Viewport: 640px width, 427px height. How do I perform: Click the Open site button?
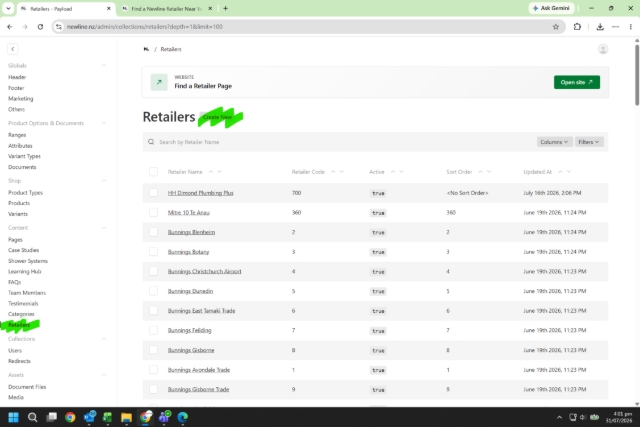click(x=577, y=82)
